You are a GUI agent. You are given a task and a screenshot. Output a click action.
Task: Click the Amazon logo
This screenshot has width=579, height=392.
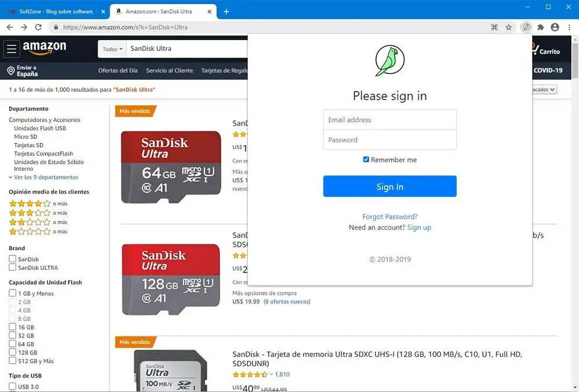tap(45, 48)
